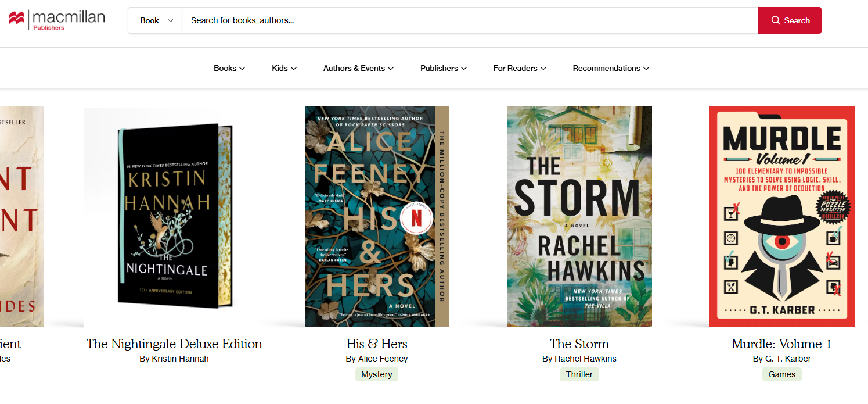Image resolution: width=868 pixels, height=404 pixels.
Task: Expand the Books navigation menu
Action: pyautogui.click(x=229, y=68)
